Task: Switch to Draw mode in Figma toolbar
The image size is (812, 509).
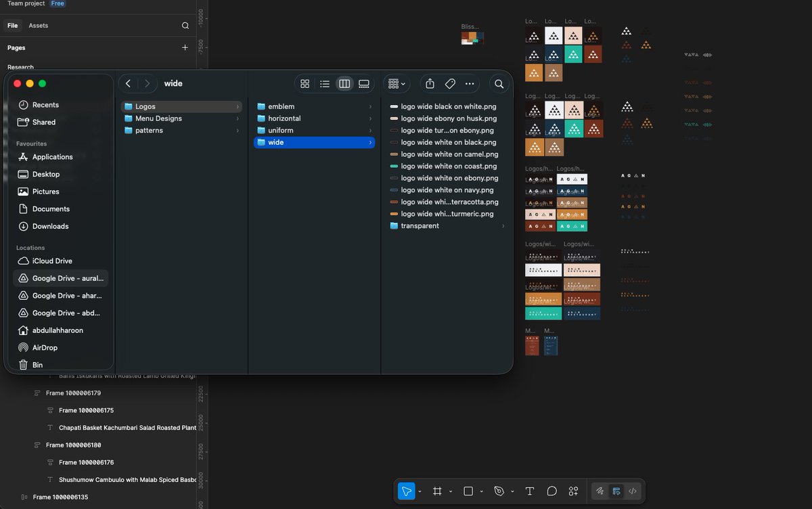Action: point(600,491)
